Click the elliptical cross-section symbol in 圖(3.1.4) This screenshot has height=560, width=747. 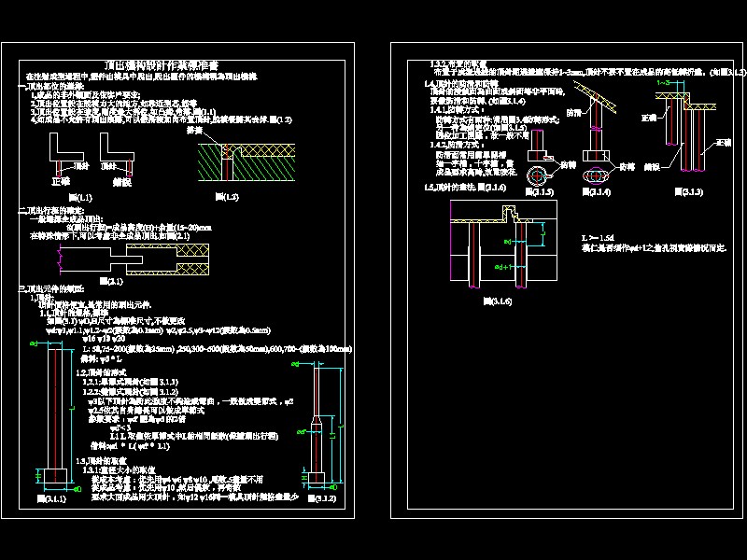(597, 175)
